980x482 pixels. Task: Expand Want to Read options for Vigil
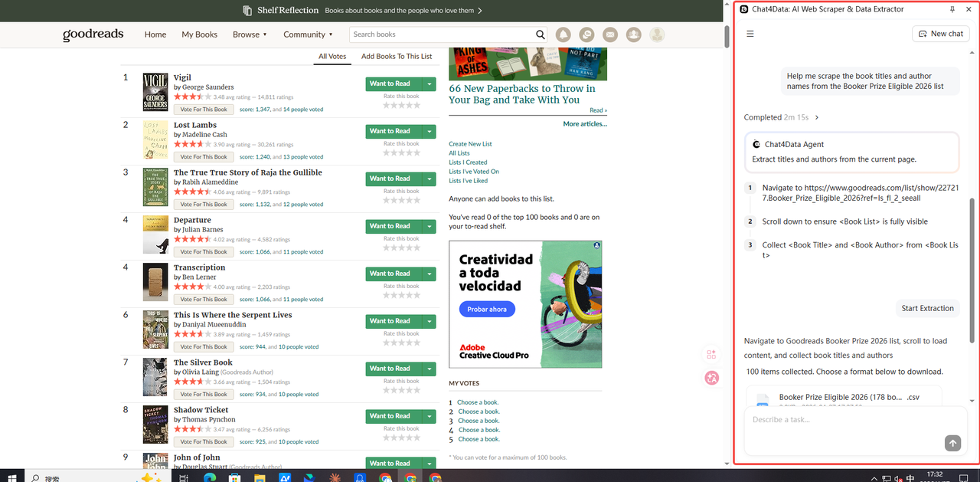(429, 83)
